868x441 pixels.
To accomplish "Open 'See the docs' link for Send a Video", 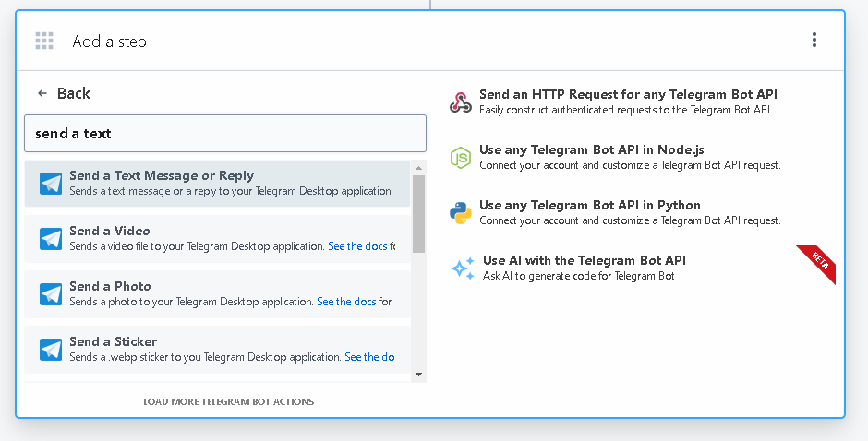I will coord(357,246).
